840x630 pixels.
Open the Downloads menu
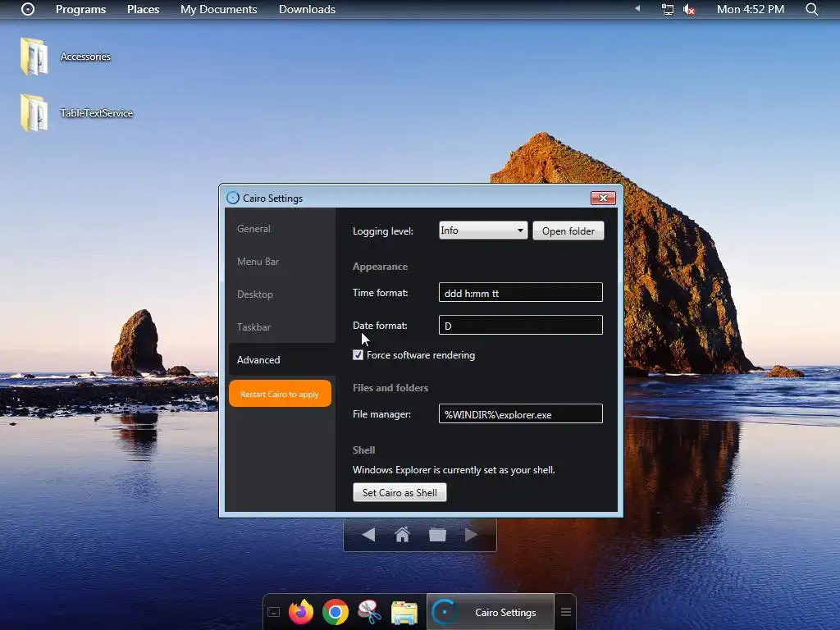pyautogui.click(x=307, y=9)
